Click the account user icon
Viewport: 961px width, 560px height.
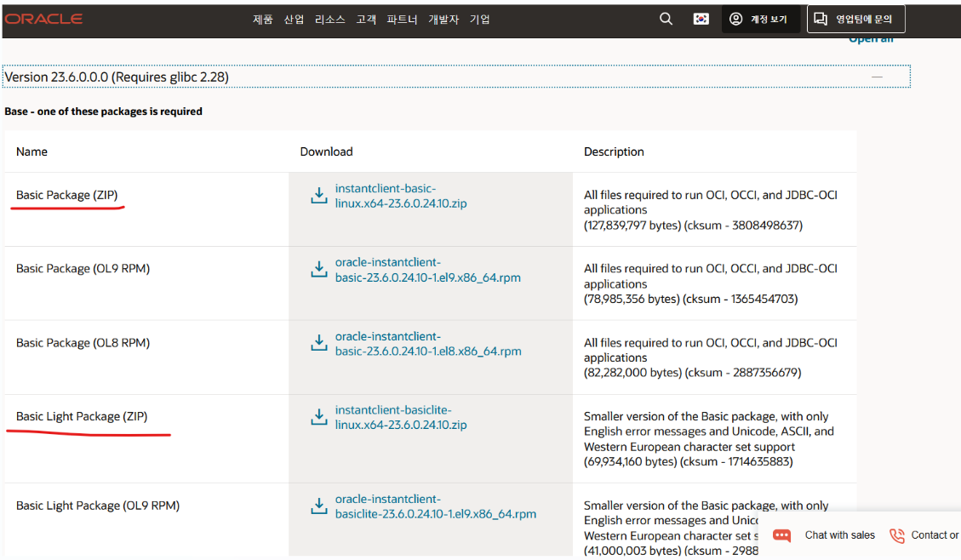[735, 19]
